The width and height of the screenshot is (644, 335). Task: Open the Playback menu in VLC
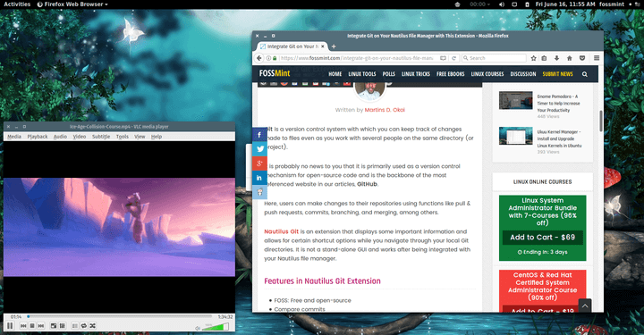(38, 137)
